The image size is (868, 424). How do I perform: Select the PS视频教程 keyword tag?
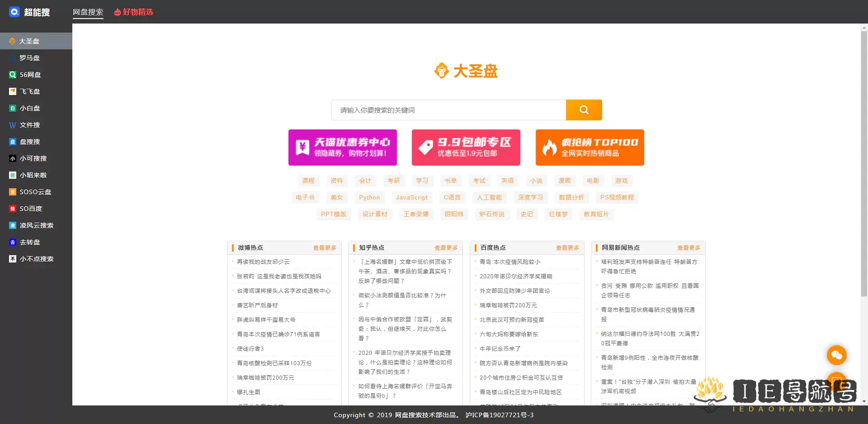617,197
